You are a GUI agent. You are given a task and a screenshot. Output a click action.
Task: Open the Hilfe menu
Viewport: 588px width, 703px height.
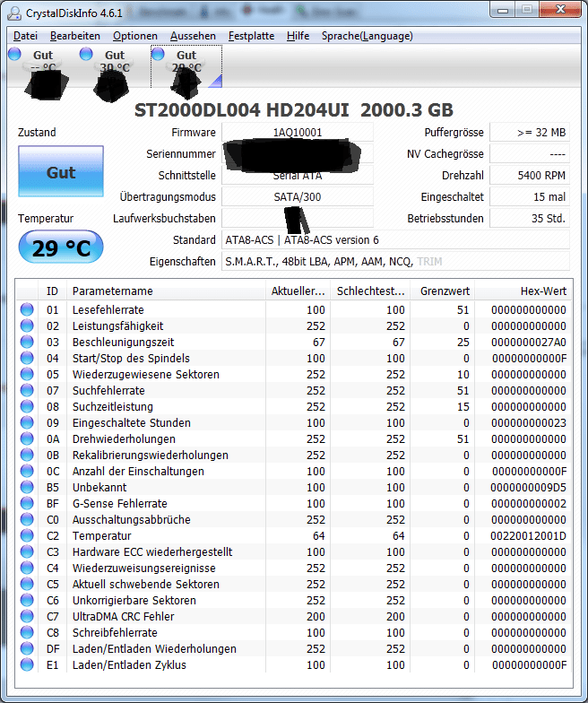point(298,36)
